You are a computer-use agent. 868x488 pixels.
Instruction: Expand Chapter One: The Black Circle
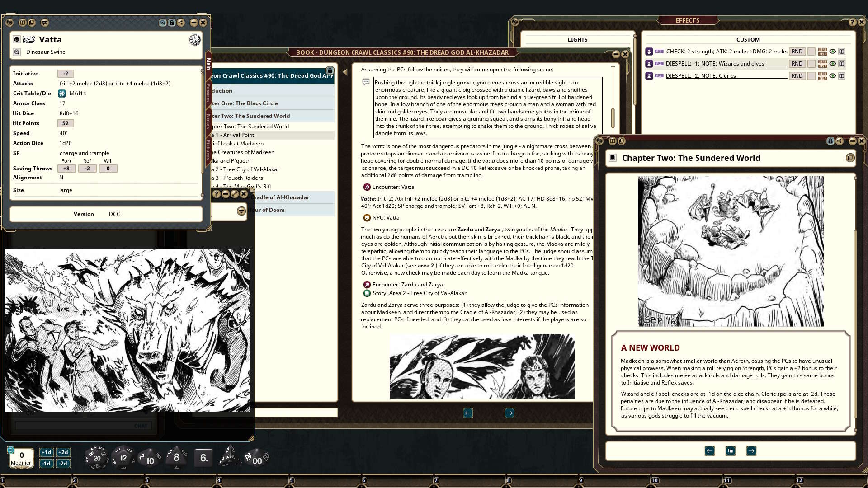pos(273,103)
